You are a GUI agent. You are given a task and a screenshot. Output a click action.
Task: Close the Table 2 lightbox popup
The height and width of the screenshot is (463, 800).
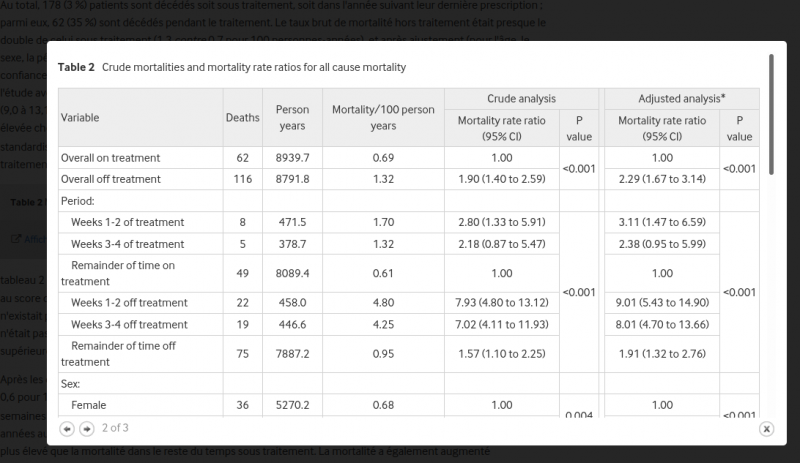766,428
